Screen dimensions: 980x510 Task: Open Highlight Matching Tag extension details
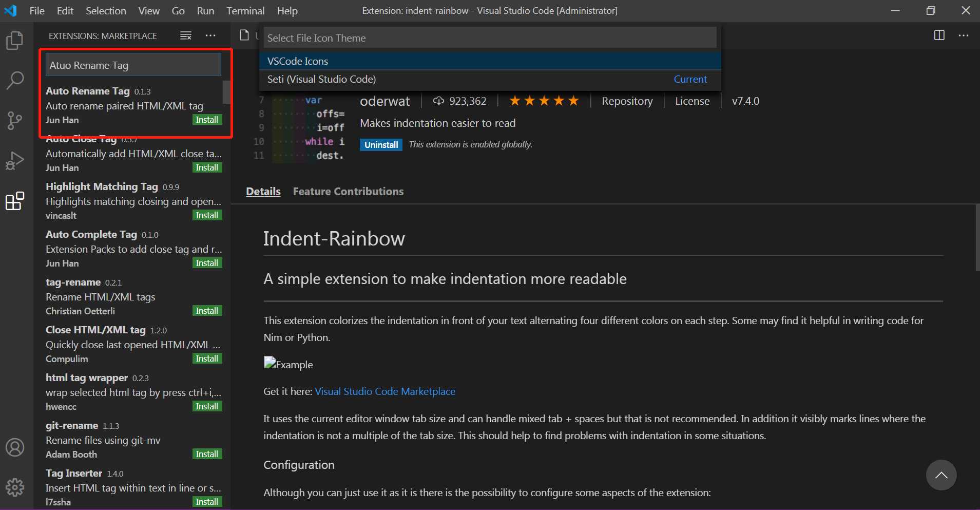click(131, 201)
